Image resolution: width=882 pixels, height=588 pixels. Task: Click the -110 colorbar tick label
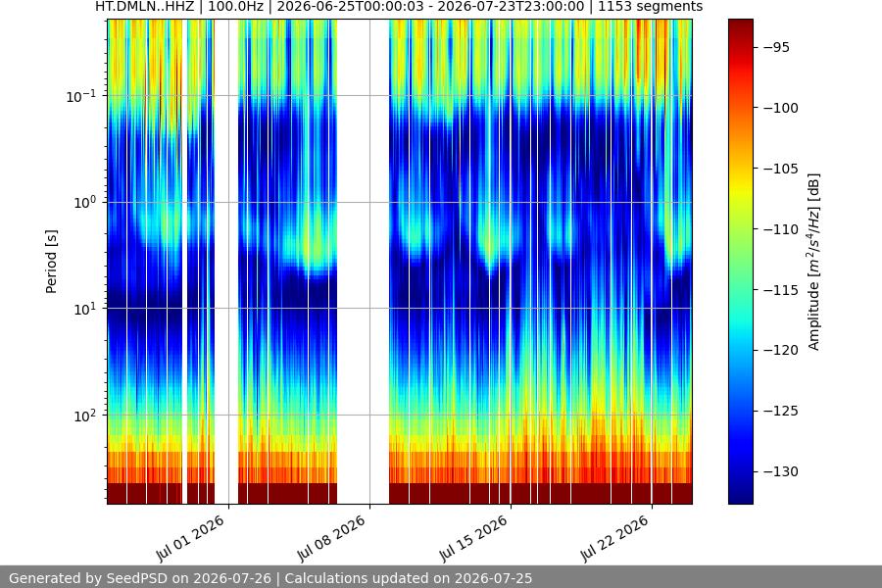click(781, 229)
